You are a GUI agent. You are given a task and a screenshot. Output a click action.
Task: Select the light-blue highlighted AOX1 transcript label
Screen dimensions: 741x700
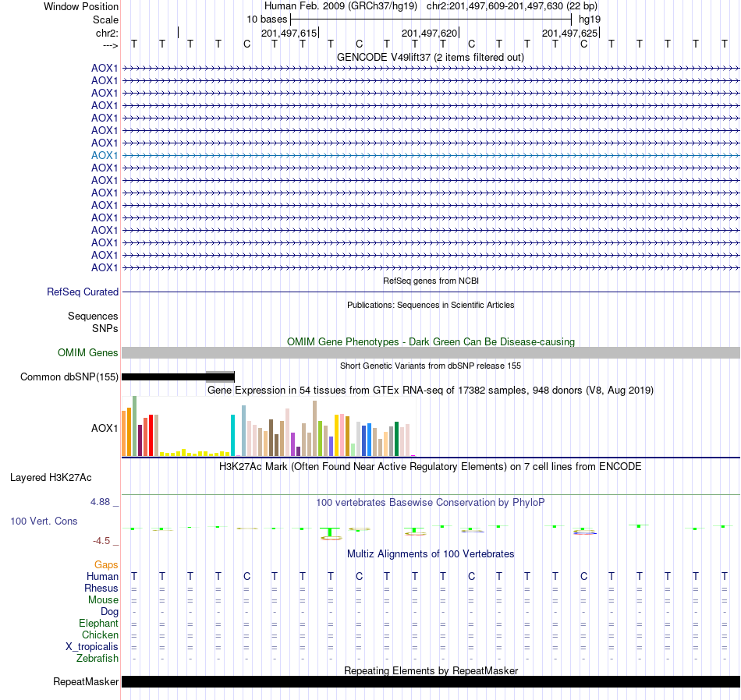[x=105, y=155]
